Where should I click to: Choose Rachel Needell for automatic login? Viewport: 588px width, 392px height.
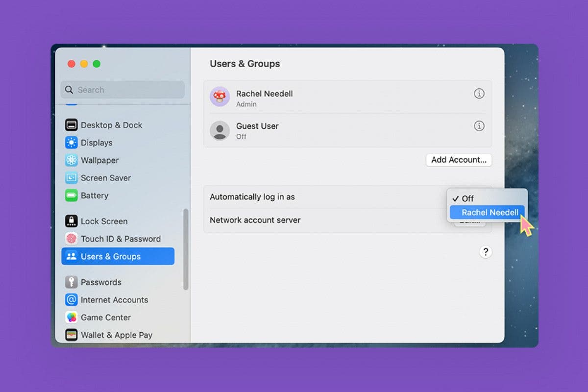tap(488, 212)
